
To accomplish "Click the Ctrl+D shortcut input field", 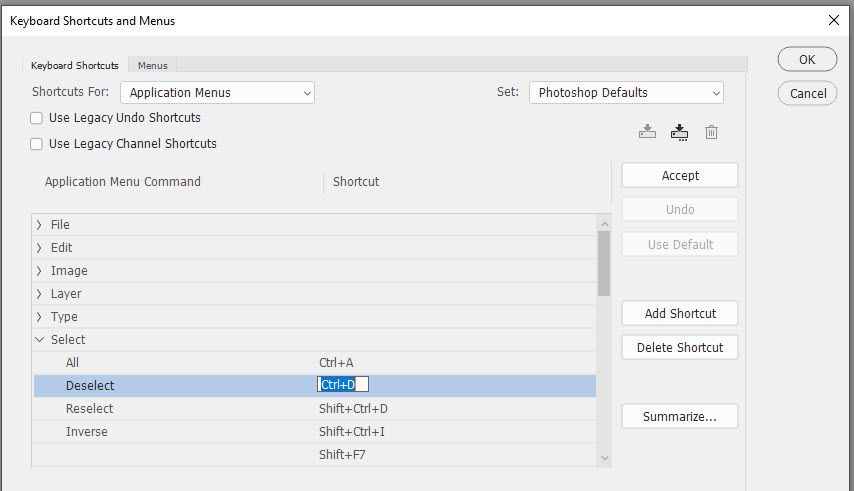I will coord(343,385).
